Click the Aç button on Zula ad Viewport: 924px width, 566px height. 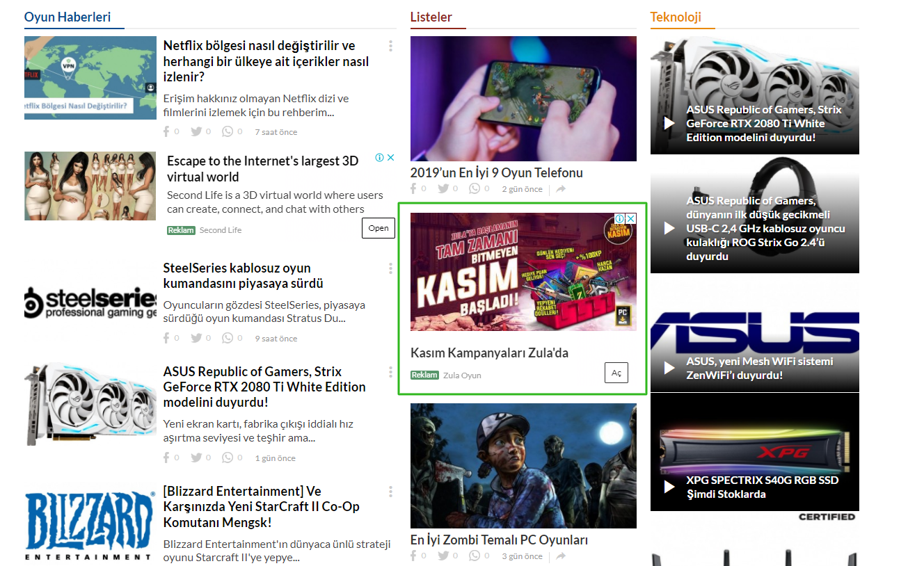[616, 373]
